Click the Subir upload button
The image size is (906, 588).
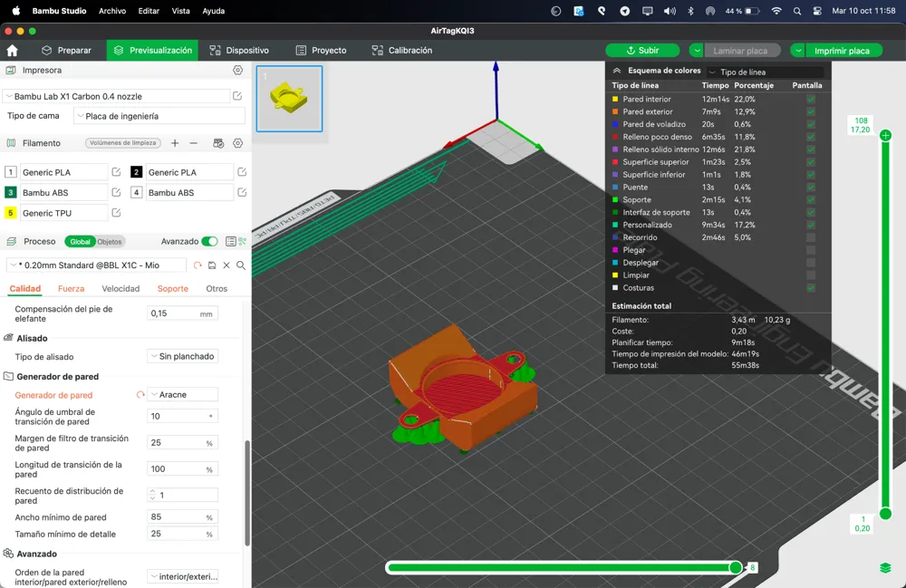(x=642, y=51)
